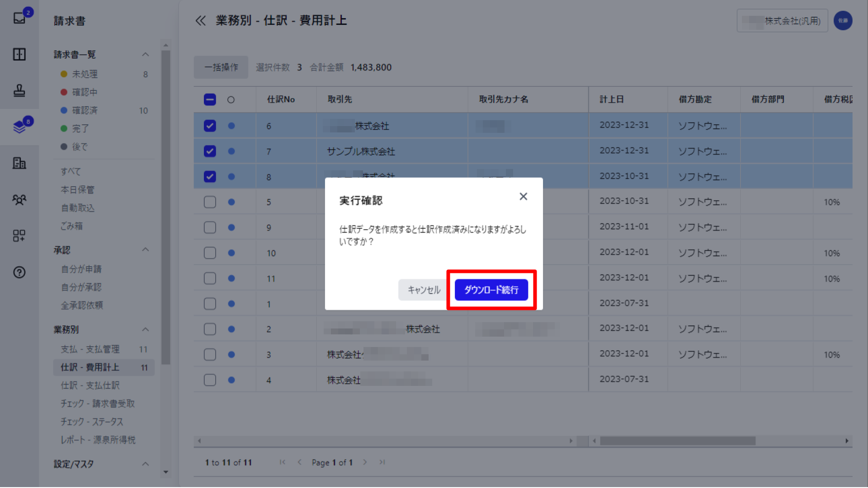Click the circle status header icon

[231, 100]
